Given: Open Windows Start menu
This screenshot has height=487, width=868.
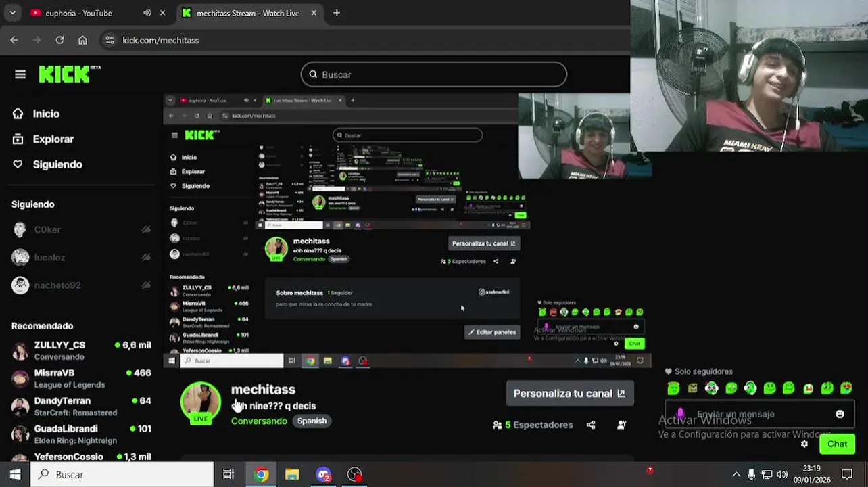Looking at the screenshot, I should tap(15, 474).
